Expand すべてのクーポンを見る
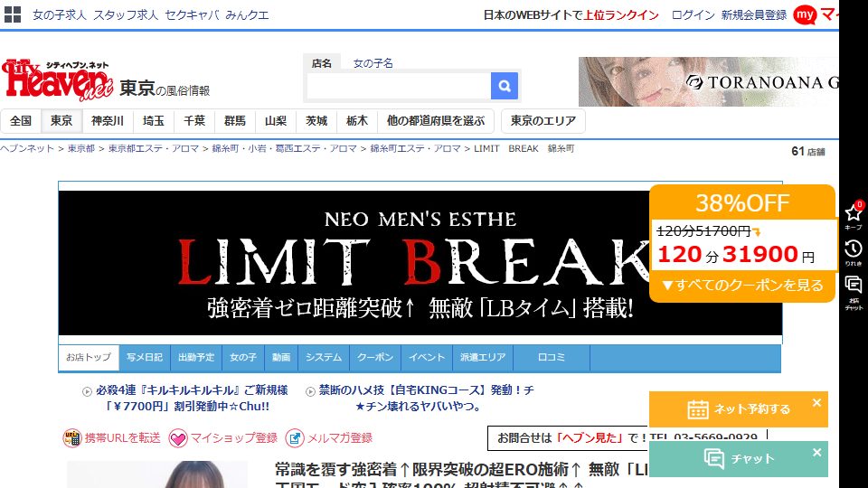The height and width of the screenshot is (488, 868). [742, 285]
